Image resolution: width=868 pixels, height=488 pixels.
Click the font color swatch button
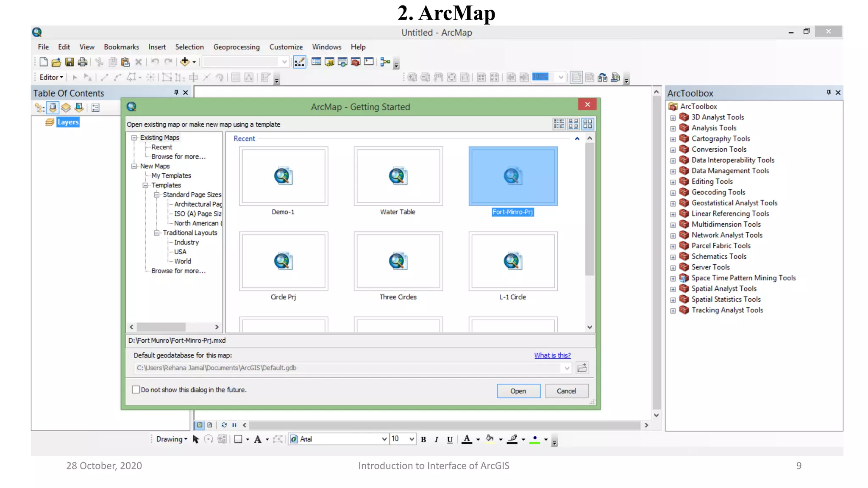[x=467, y=440]
